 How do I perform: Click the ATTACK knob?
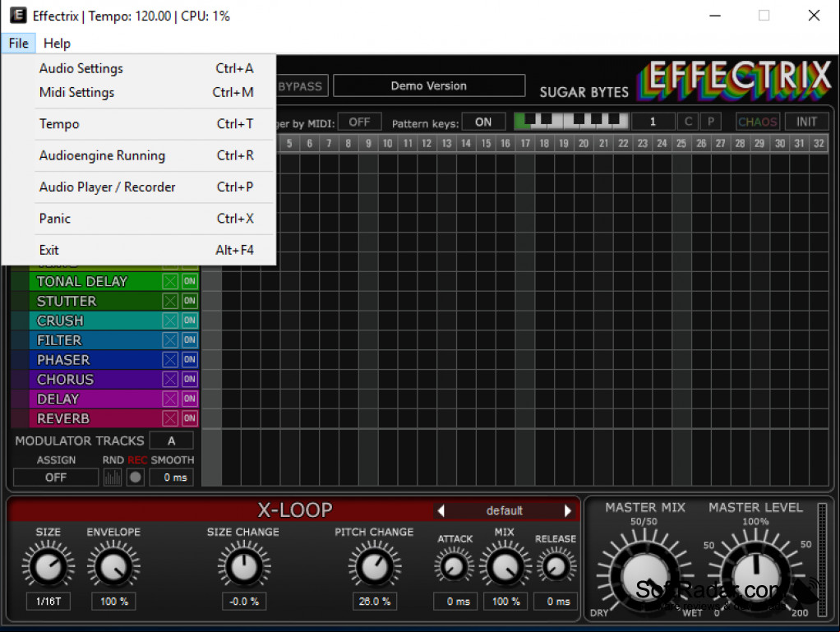[x=455, y=566]
